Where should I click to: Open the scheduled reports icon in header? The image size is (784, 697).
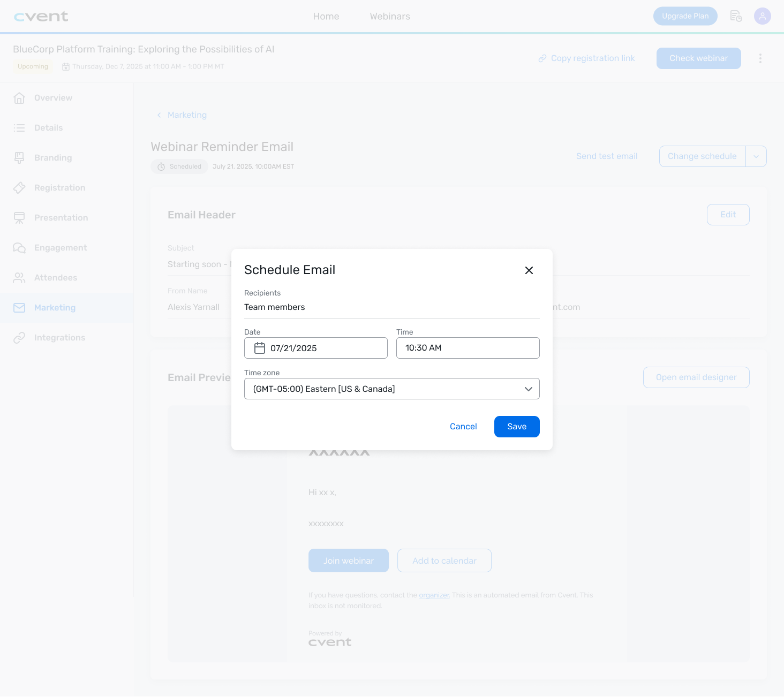point(736,16)
